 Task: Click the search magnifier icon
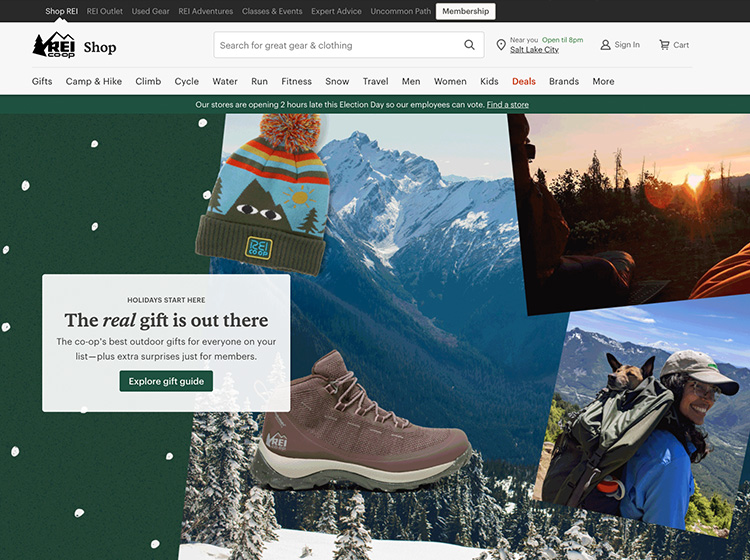[469, 45]
